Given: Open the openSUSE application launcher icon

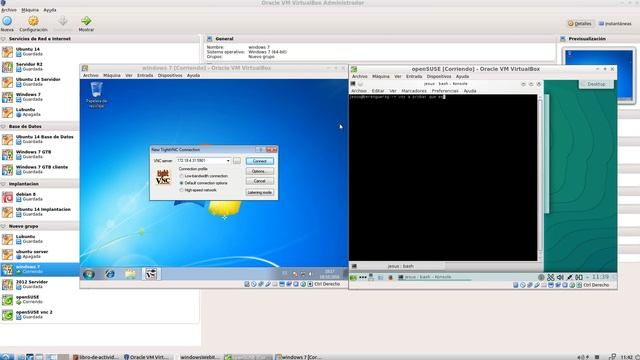Looking at the screenshot, I should 353,278.
